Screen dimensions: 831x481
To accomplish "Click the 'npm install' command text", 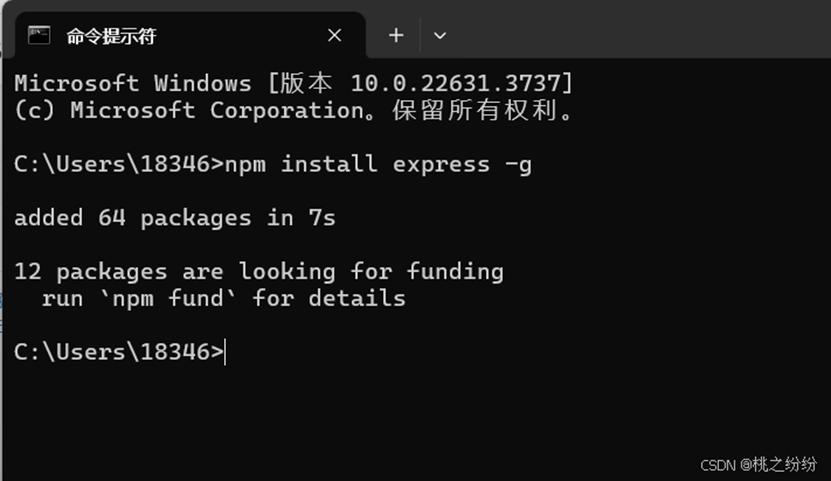I will 301,164.
